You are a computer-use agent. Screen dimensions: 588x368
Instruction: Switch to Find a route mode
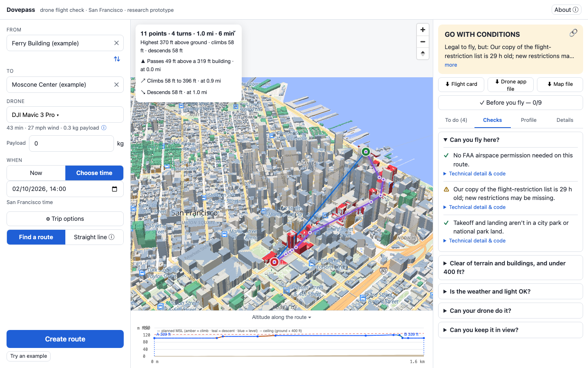pos(36,237)
